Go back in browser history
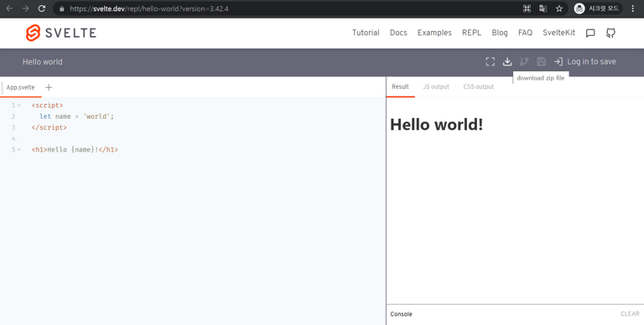The height and width of the screenshot is (325, 644). click(9, 8)
